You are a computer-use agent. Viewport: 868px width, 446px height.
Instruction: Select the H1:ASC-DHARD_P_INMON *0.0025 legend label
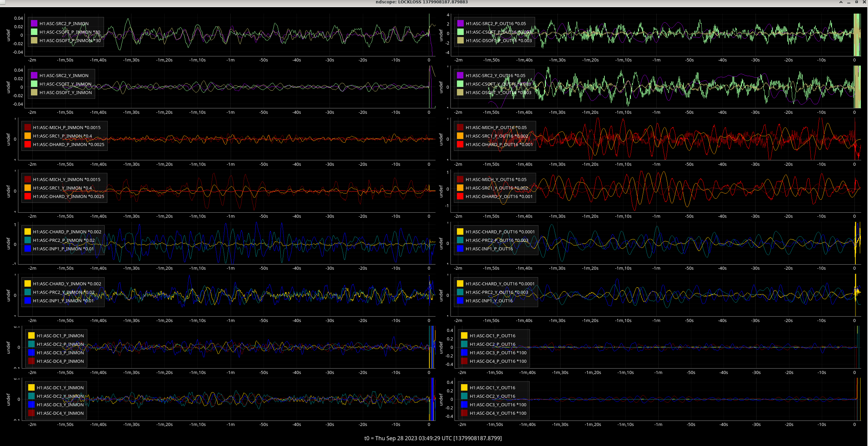pos(69,144)
